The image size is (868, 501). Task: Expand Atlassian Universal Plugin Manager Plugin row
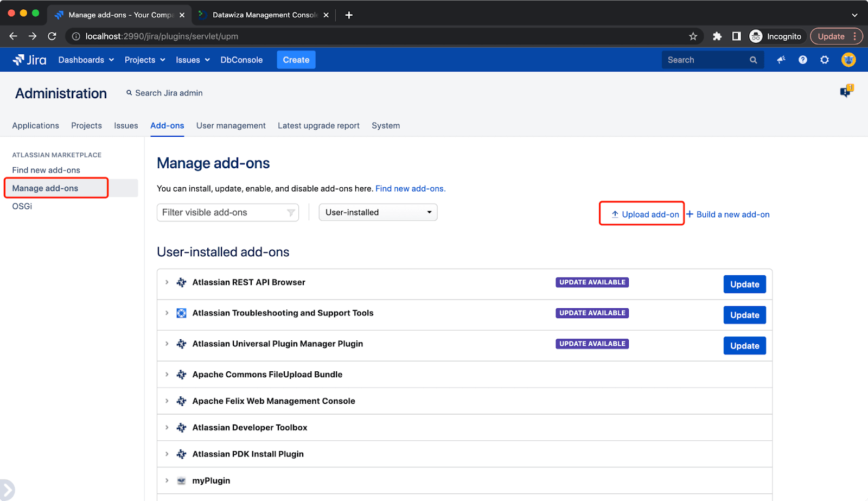pyautogui.click(x=167, y=344)
